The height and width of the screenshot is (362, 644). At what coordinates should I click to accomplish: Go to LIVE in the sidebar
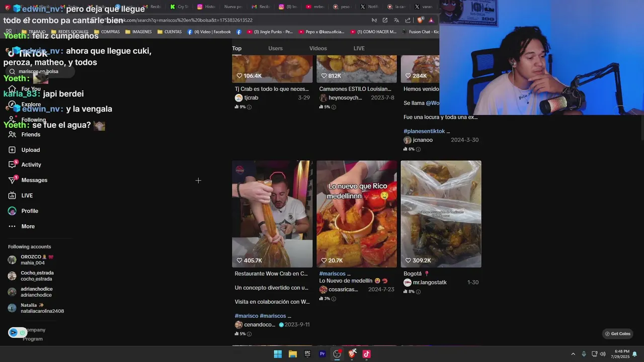(x=21, y=196)
